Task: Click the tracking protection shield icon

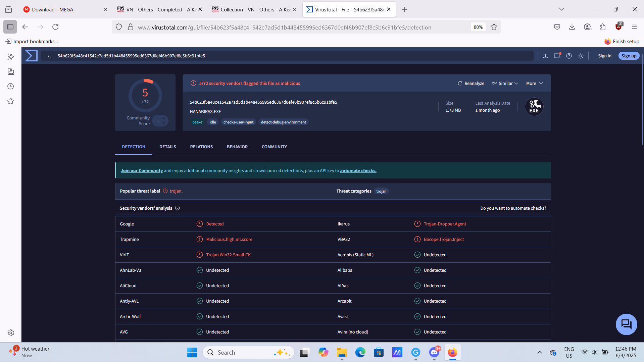Action: pos(119,27)
